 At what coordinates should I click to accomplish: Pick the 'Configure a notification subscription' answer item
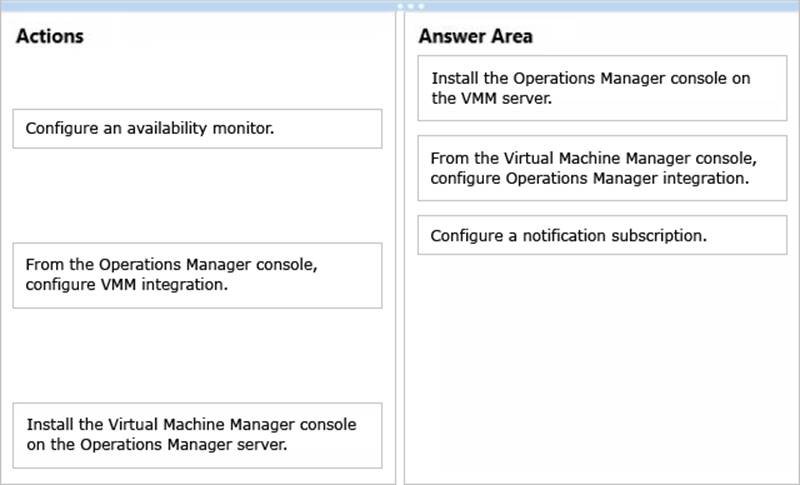603,235
